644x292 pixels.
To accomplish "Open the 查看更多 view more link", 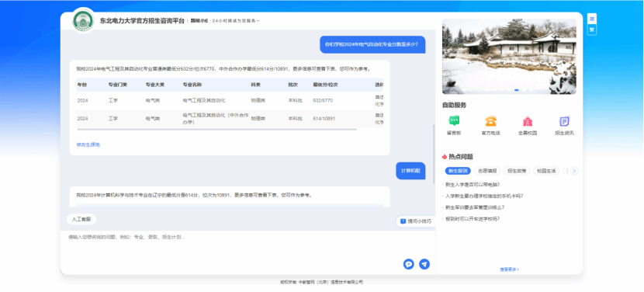I will click(x=509, y=269).
